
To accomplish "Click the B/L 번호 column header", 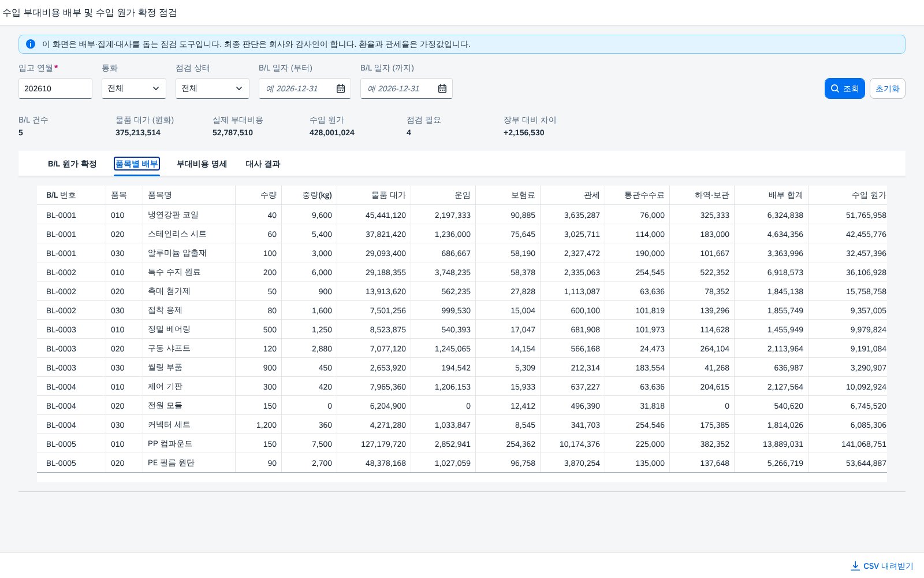I will pyautogui.click(x=72, y=195).
